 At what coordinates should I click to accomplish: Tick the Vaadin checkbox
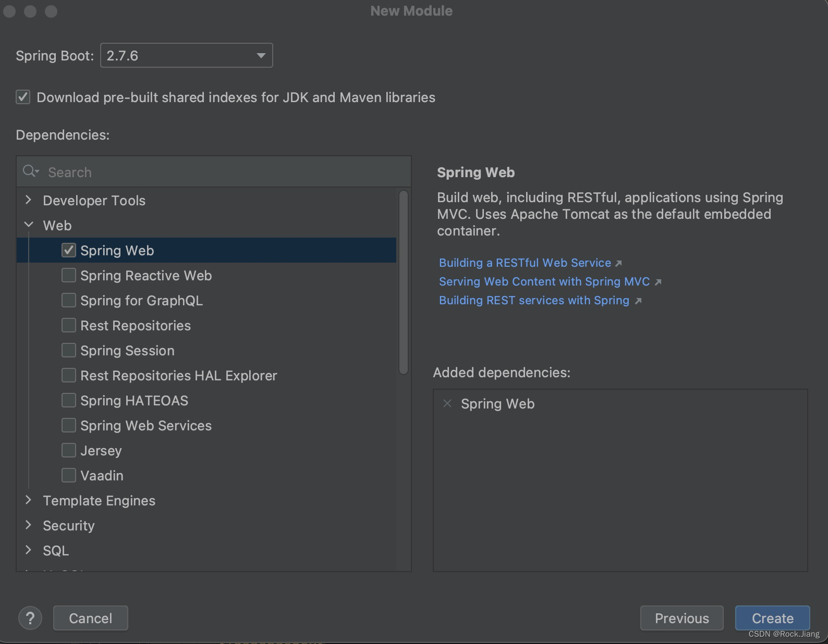click(x=69, y=475)
